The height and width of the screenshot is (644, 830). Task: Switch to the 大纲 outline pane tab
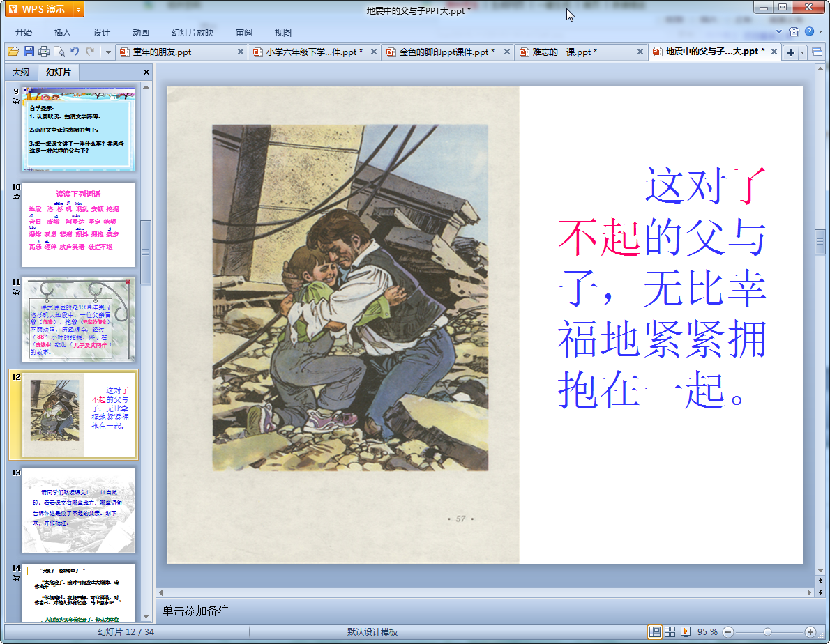[x=21, y=72]
